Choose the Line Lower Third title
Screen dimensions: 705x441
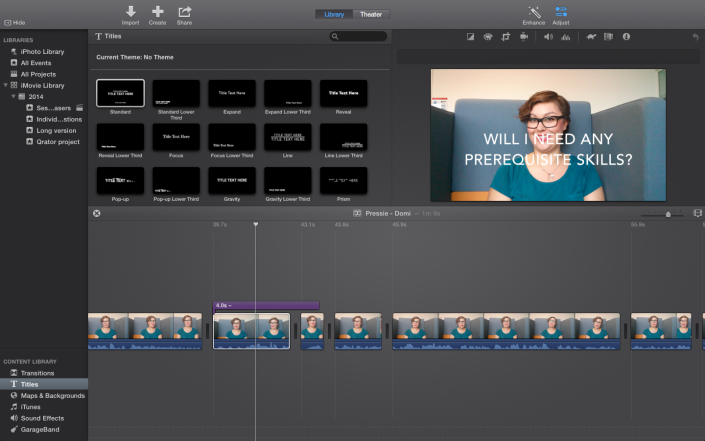point(343,137)
